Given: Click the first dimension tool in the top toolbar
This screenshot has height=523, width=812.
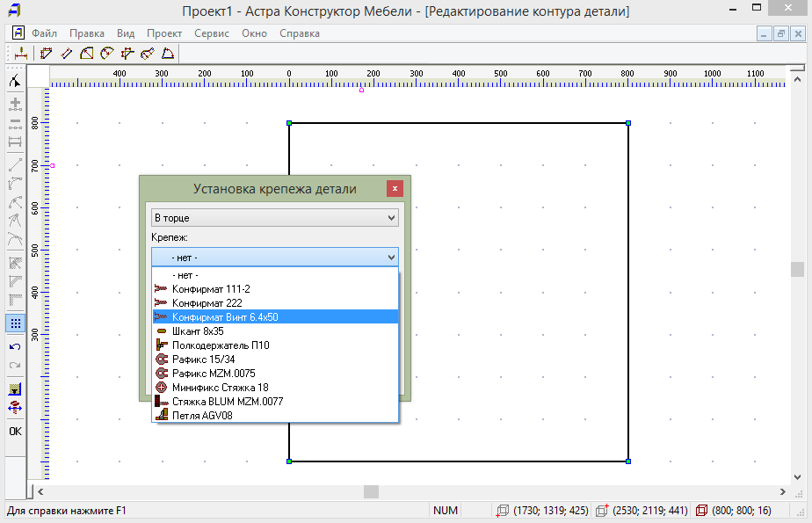Looking at the screenshot, I should 21,54.
